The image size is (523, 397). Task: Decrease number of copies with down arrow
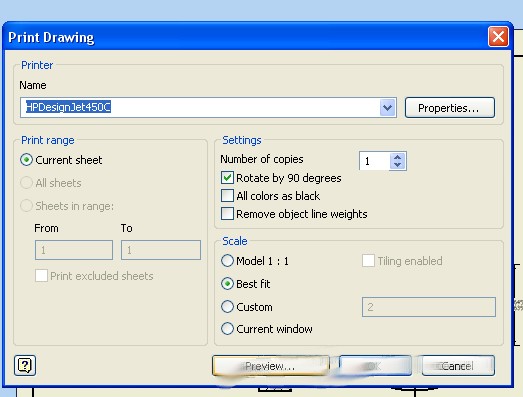coord(397,165)
